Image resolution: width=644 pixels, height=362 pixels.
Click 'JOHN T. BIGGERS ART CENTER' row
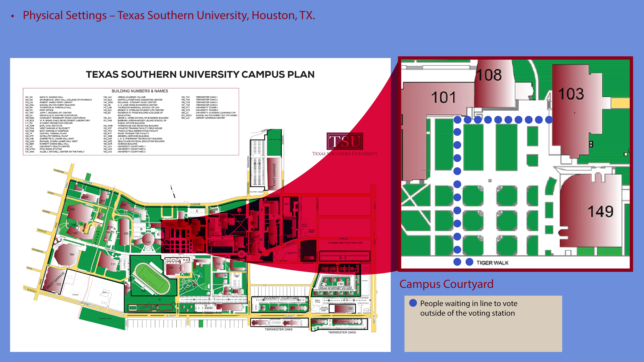48,113
